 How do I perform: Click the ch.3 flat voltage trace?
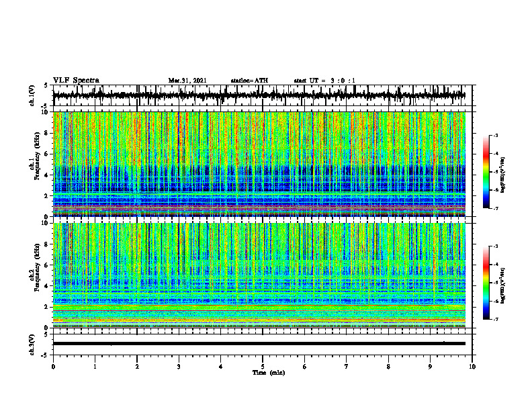click(259, 344)
